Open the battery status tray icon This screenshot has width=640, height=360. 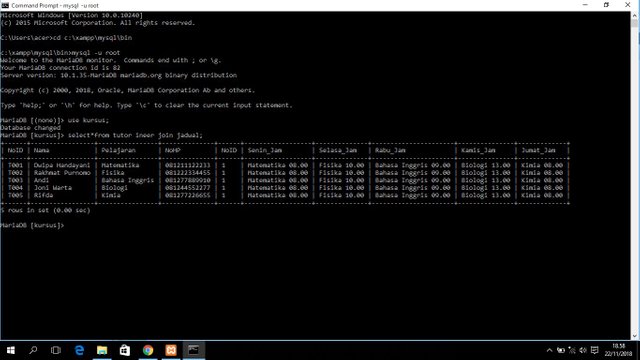coord(561,350)
